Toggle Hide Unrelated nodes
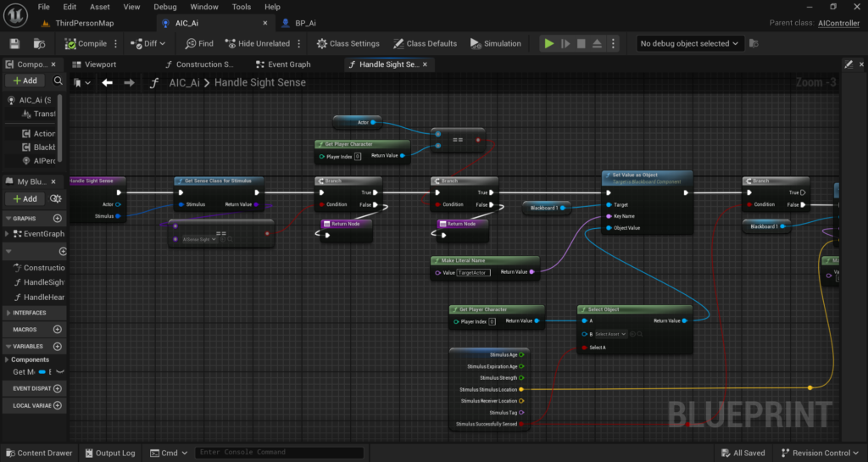Image resolution: width=868 pixels, height=462 pixels. coord(258,44)
